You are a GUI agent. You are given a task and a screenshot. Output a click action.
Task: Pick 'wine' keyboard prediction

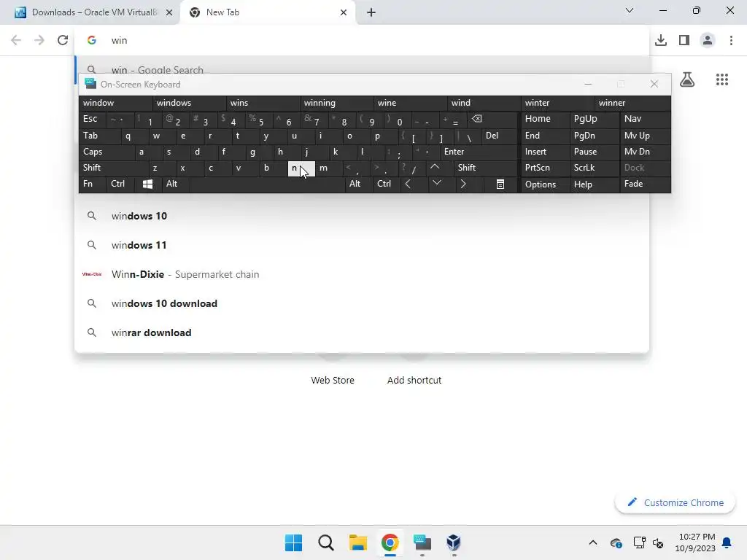pos(410,103)
